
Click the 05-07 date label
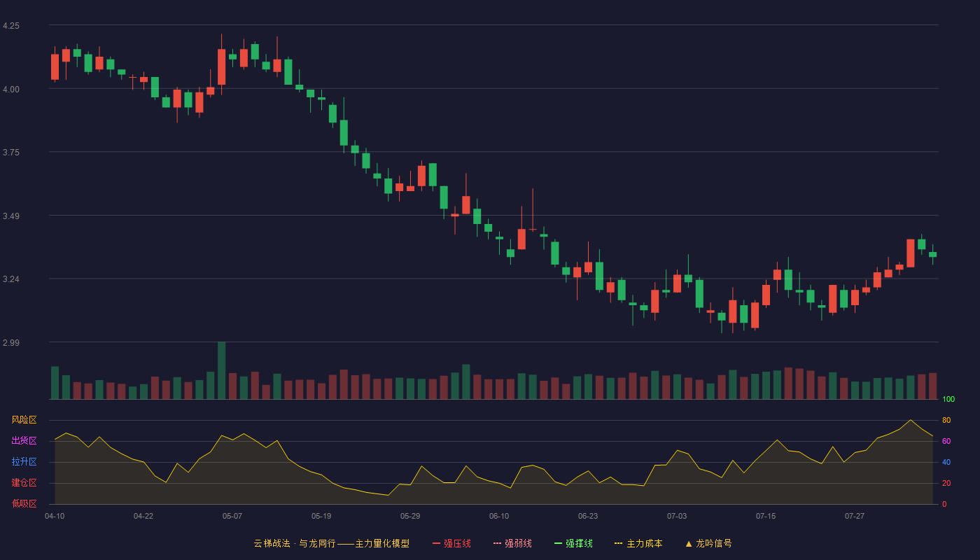(232, 516)
